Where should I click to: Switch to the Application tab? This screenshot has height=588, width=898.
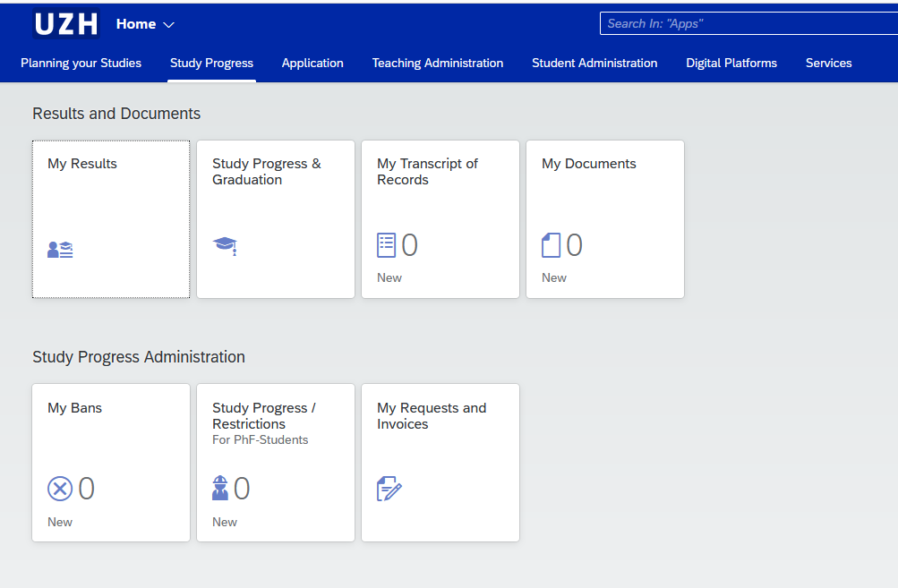pyautogui.click(x=312, y=63)
